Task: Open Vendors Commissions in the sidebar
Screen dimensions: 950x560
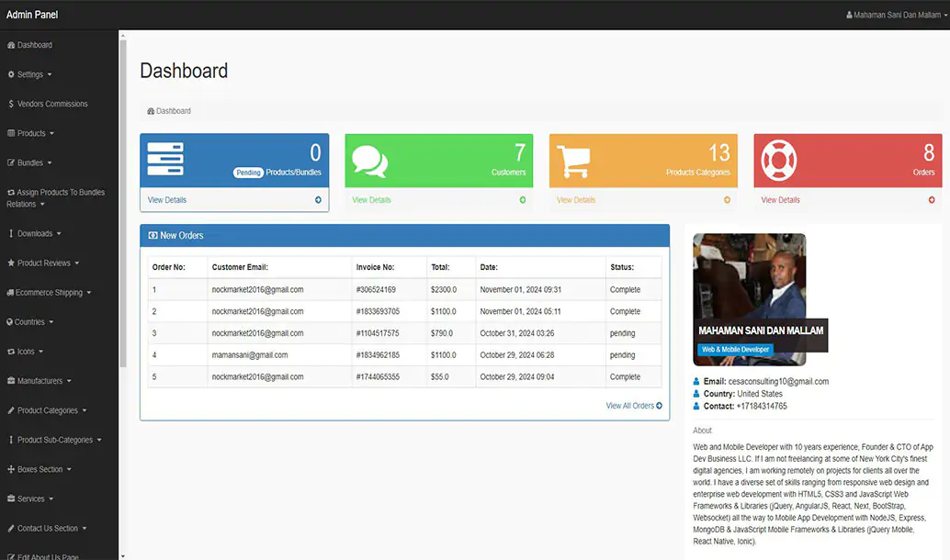Action: click(52, 104)
